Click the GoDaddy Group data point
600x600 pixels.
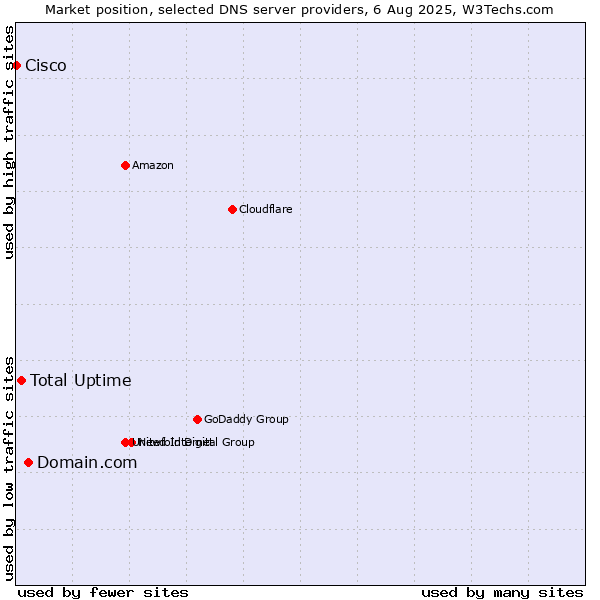tap(197, 419)
